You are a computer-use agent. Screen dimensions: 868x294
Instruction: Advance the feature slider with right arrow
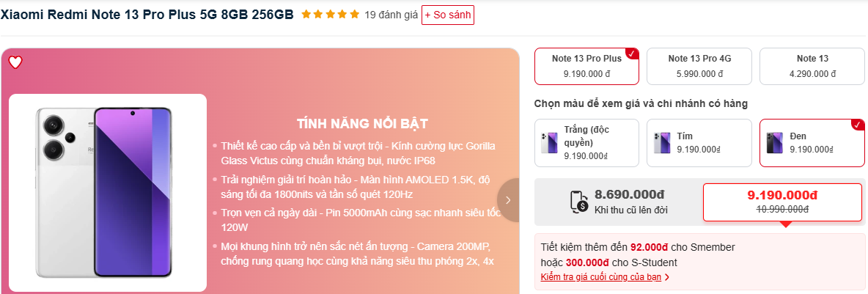508,200
